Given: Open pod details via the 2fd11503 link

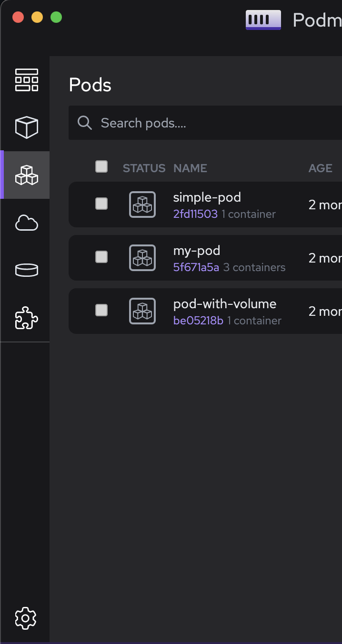Looking at the screenshot, I should pyautogui.click(x=195, y=214).
